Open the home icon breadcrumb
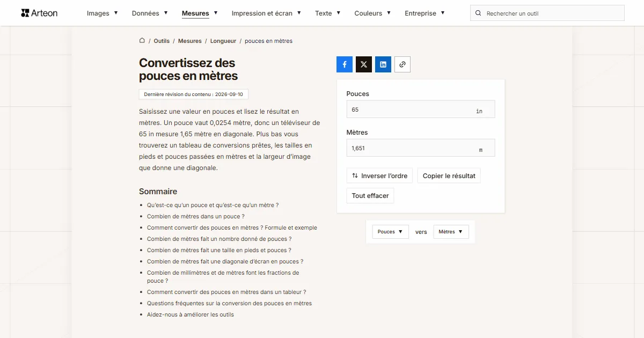 point(142,41)
